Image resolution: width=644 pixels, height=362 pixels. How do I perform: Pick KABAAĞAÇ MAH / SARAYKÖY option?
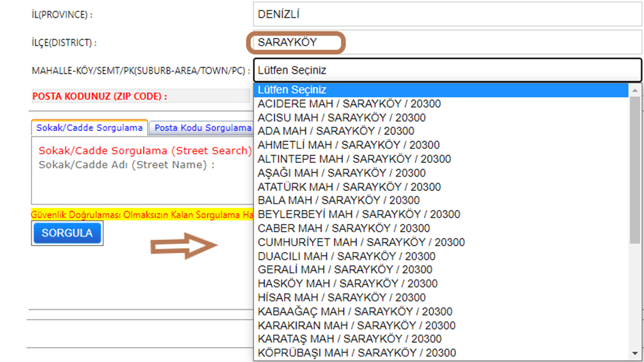click(x=355, y=312)
